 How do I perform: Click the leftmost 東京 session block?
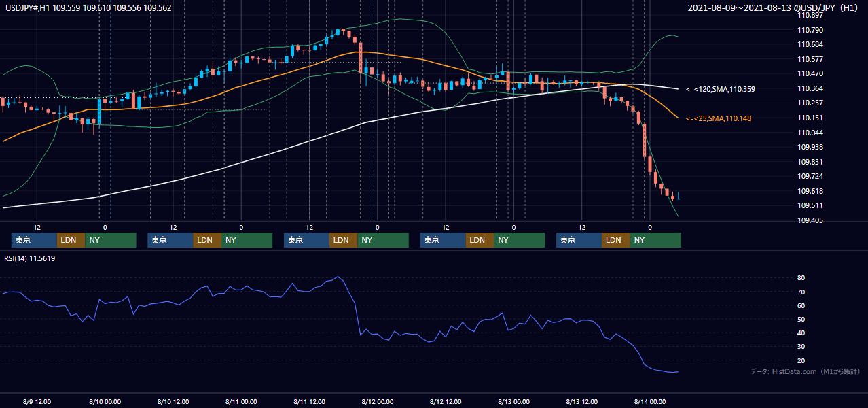point(34,240)
